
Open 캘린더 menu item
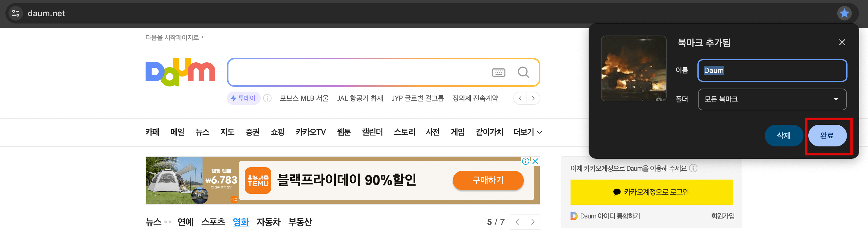tap(372, 132)
